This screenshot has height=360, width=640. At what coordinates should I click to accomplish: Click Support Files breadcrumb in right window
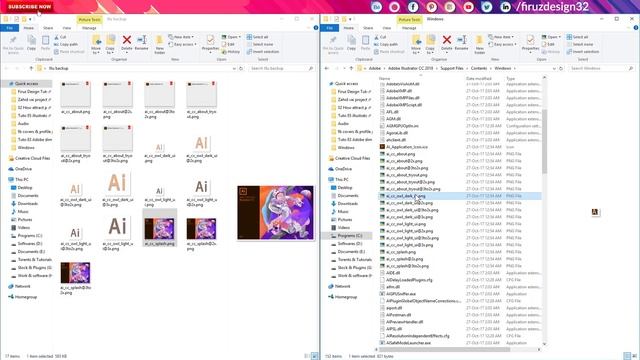(x=451, y=68)
